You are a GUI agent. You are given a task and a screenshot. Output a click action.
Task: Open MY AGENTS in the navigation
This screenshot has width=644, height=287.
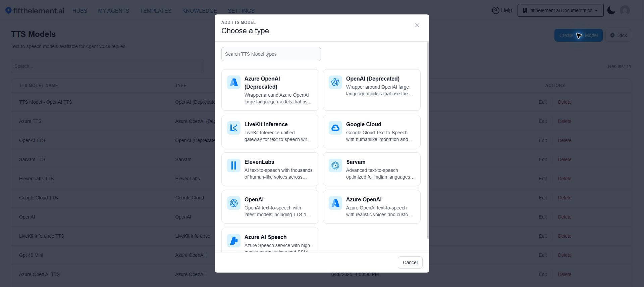click(114, 11)
